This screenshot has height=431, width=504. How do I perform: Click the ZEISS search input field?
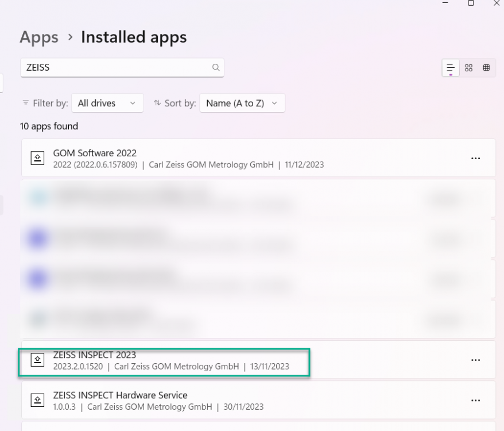coord(115,67)
